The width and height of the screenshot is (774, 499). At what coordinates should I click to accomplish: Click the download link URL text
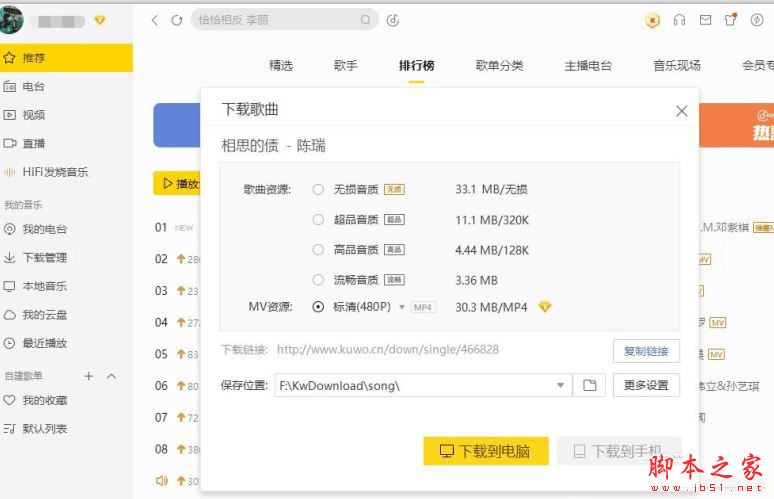click(x=387, y=350)
